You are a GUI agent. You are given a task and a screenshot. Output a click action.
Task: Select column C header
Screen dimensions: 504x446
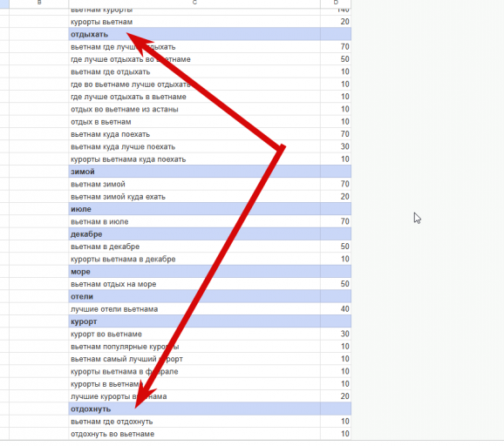pyautogui.click(x=194, y=3)
